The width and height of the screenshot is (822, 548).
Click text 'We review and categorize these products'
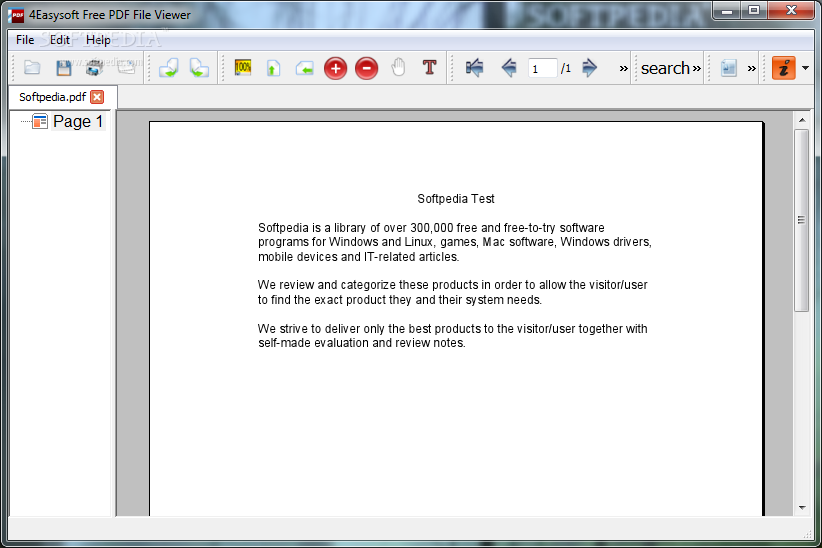point(368,285)
